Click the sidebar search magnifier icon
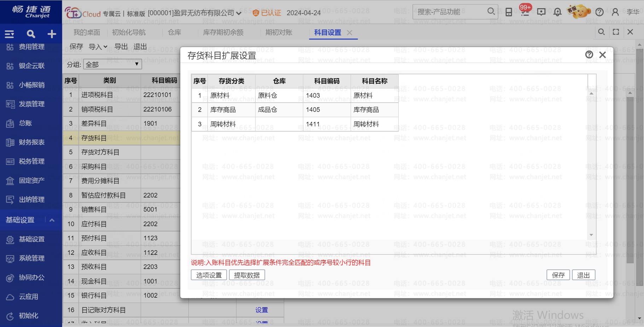Image resolution: width=644 pixels, height=327 pixels. click(x=31, y=34)
